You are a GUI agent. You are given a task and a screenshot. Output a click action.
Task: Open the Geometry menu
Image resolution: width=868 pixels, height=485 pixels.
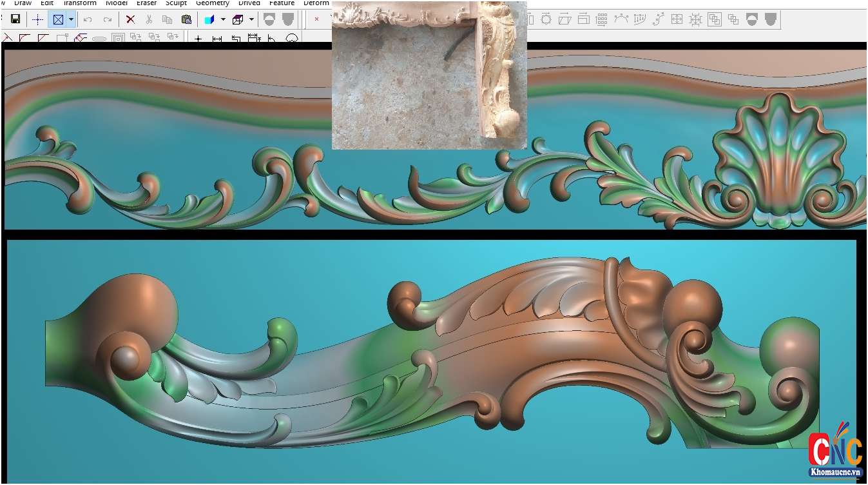click(x=212, y=3)
